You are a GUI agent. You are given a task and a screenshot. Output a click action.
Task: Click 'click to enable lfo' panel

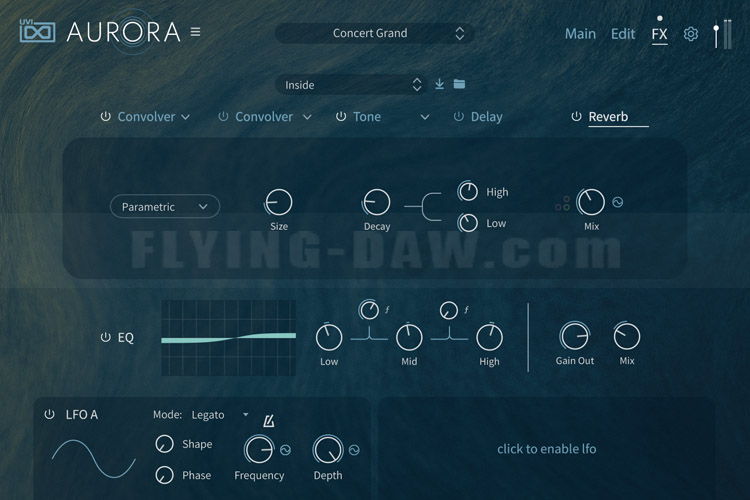(x=547, y=449)
